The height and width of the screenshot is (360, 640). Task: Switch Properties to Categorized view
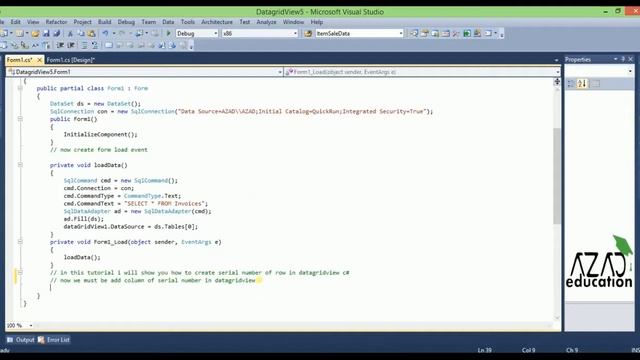tap(571, 84)
